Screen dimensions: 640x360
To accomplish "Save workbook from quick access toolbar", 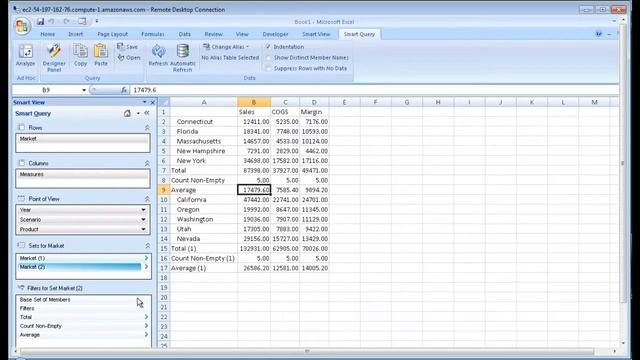I will 40,22.
